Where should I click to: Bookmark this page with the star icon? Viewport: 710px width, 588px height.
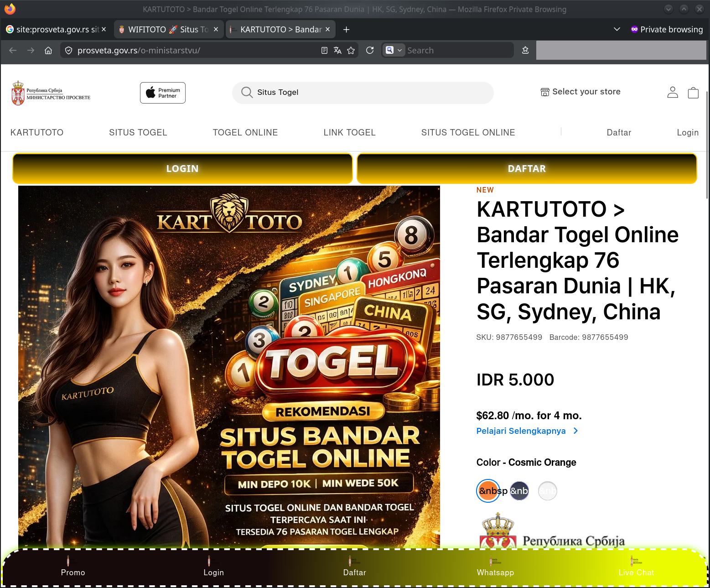[x=351, y=50]
